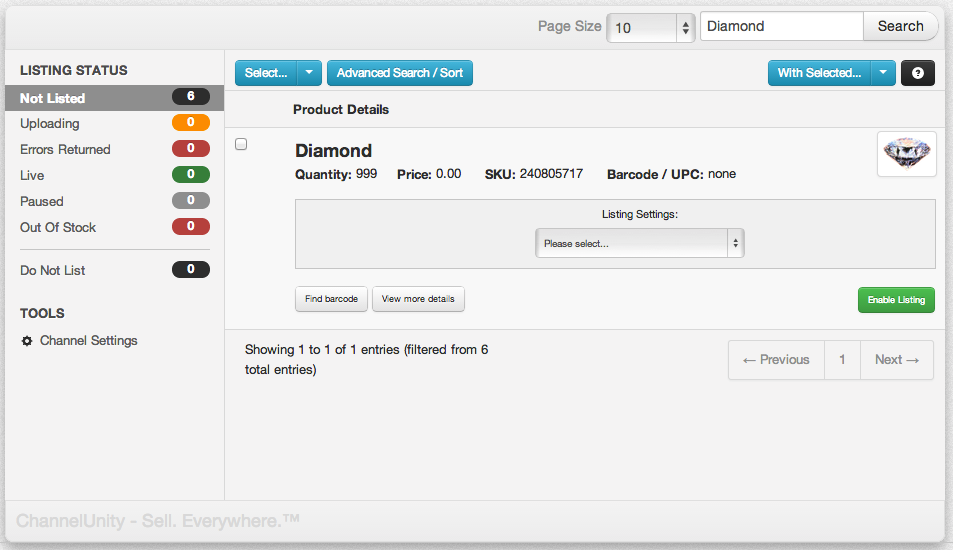Click View more details button
Image resolution: width=953 pixels, height=550 pixels.
pos(418,299)
